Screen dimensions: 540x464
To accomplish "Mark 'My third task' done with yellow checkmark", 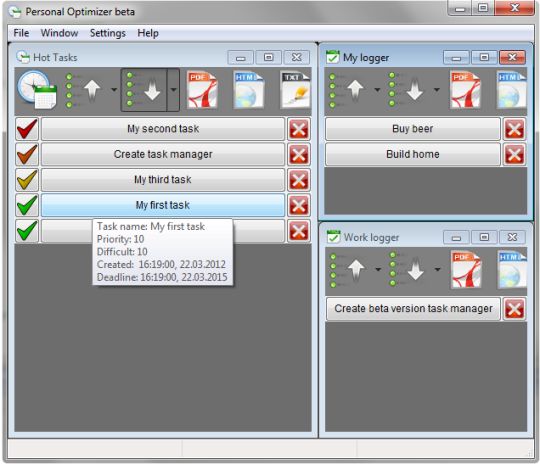I will pyautogui.click(x=27, y=180).
